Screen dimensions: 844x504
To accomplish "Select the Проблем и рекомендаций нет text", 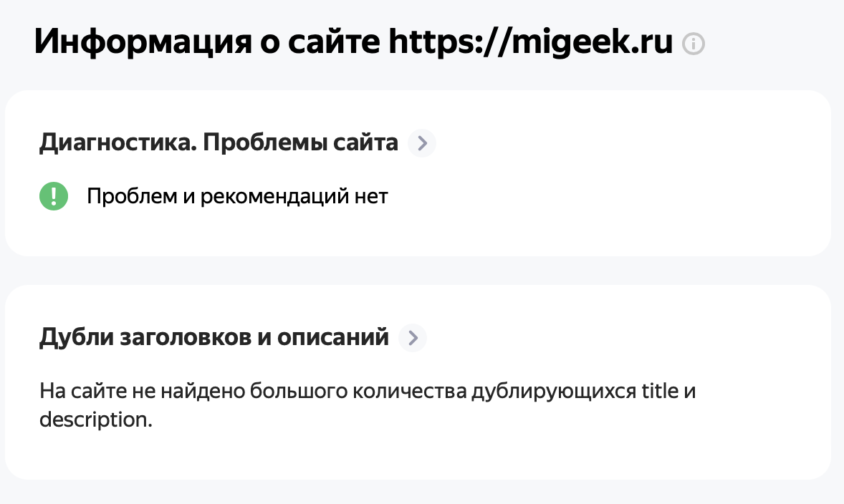I will 237,196.
